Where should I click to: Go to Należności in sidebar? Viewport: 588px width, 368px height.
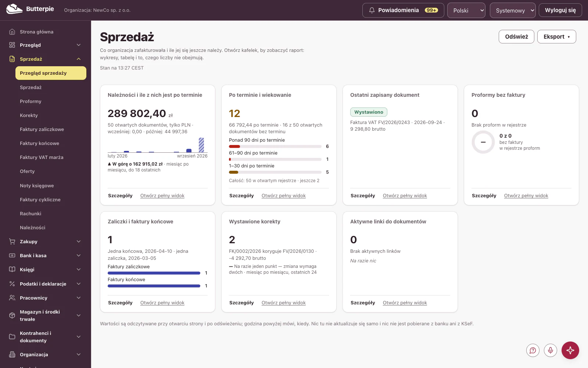pyautogui.click(x=51, y=227)
